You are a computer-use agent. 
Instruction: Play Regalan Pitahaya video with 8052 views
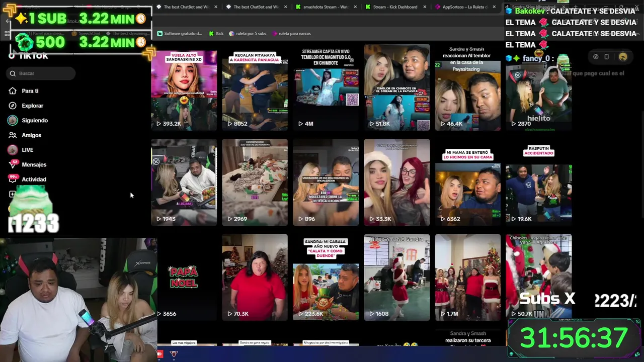[255, 87]
